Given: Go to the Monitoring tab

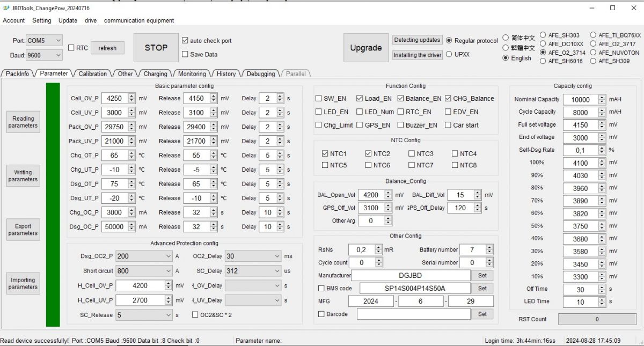Looking at the screenshot, I should (x=192, y=73).
